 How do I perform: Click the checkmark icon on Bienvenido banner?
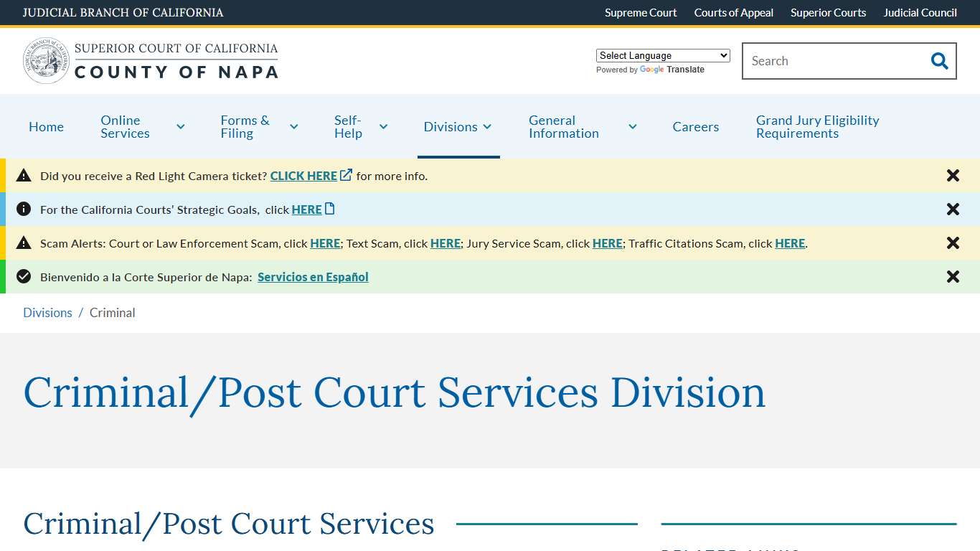(24, 276)
